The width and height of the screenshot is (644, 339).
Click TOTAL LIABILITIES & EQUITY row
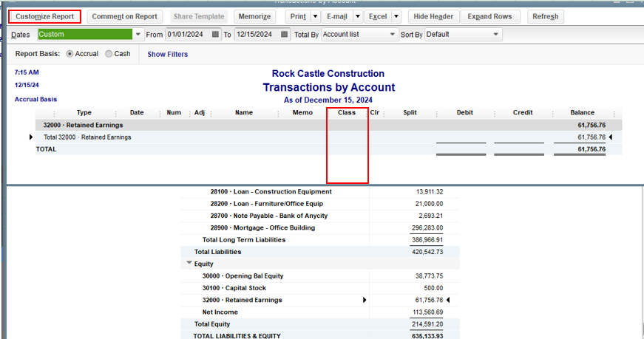(320, 336)
